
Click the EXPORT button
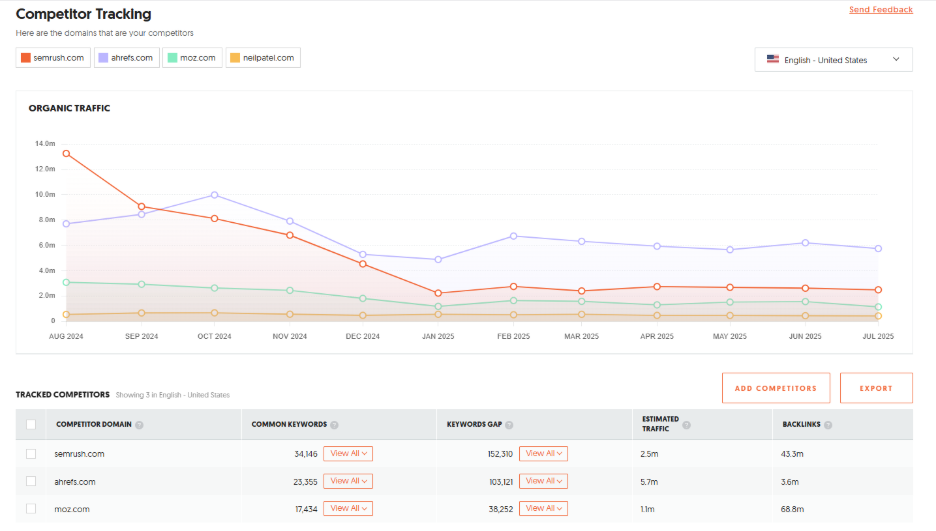pyautogui.click(x=876, y=388)
